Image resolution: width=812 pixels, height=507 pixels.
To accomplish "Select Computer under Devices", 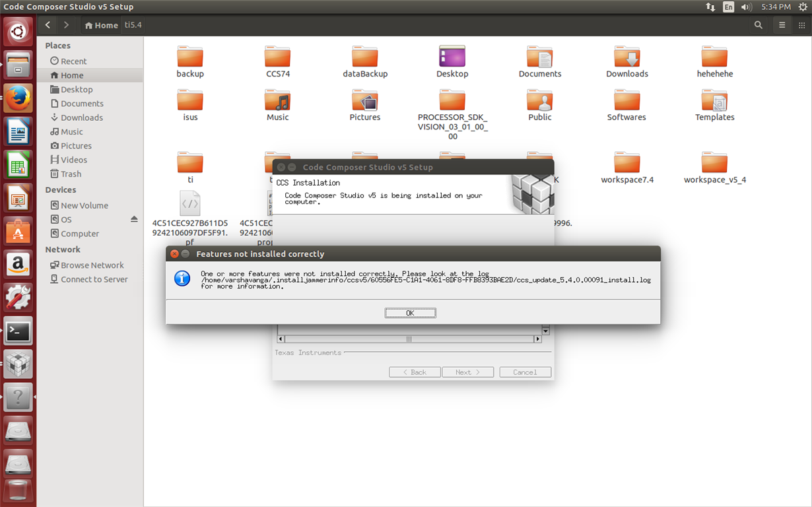I will (90, 234).
